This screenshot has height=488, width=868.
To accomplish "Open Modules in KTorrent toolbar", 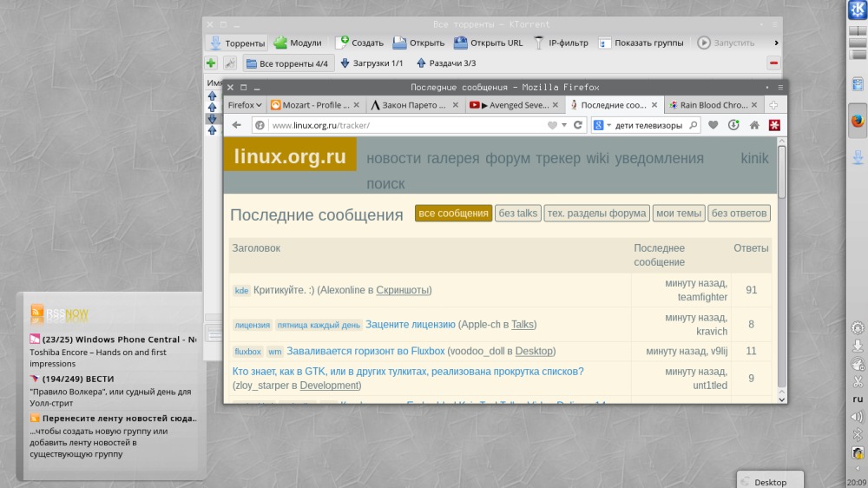I will 298,43.
